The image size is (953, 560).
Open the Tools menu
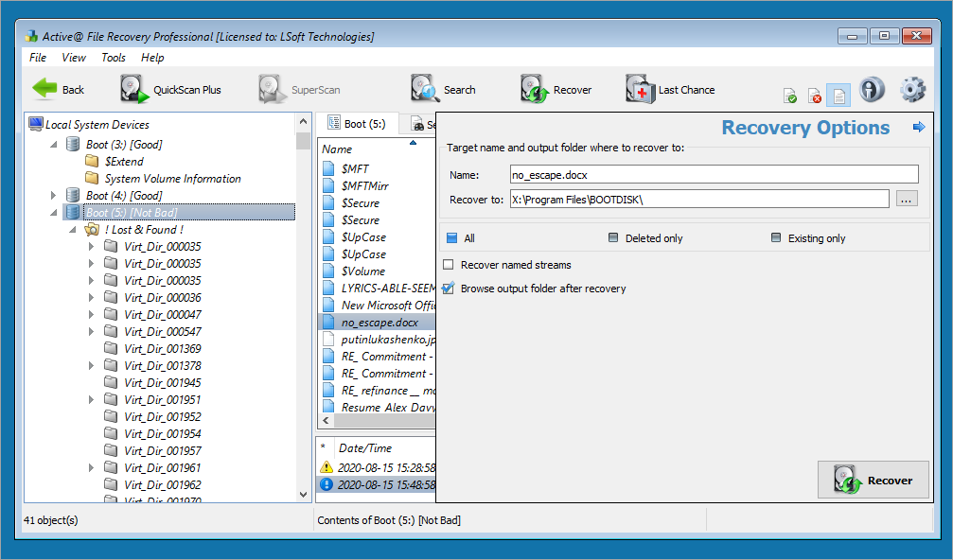click(113, 57)
